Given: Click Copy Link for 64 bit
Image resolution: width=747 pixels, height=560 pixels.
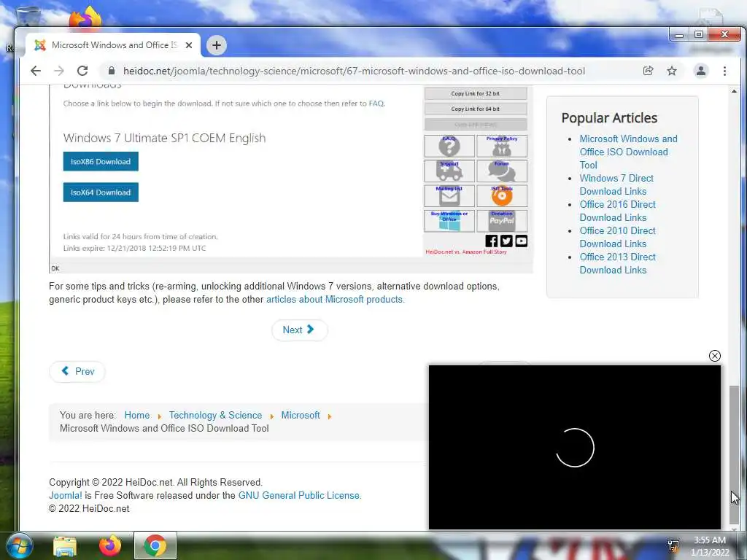Looking at the screenshot, I should (476, 109).
